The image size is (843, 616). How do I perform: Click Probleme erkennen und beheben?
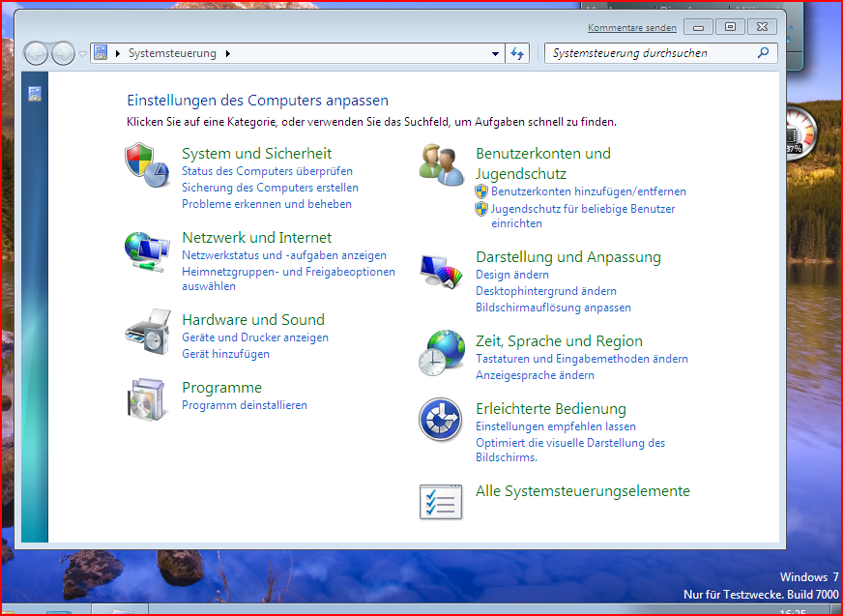click(267, 204)
